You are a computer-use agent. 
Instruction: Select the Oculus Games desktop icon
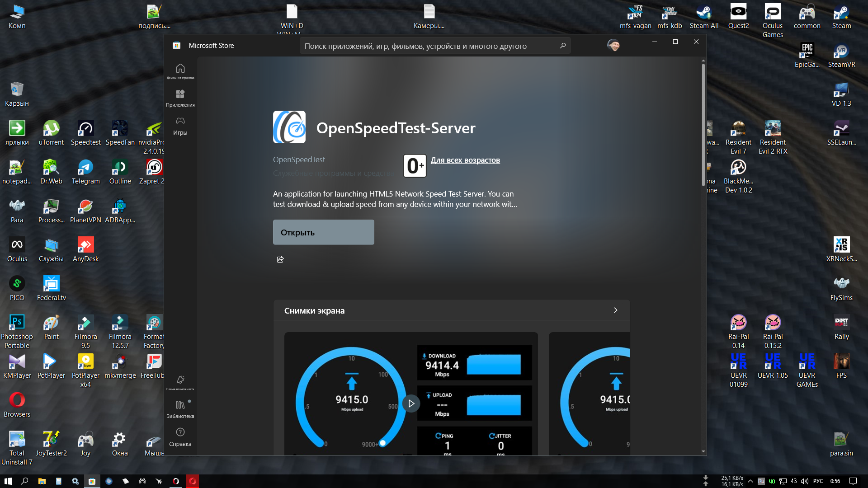[773, 21]
